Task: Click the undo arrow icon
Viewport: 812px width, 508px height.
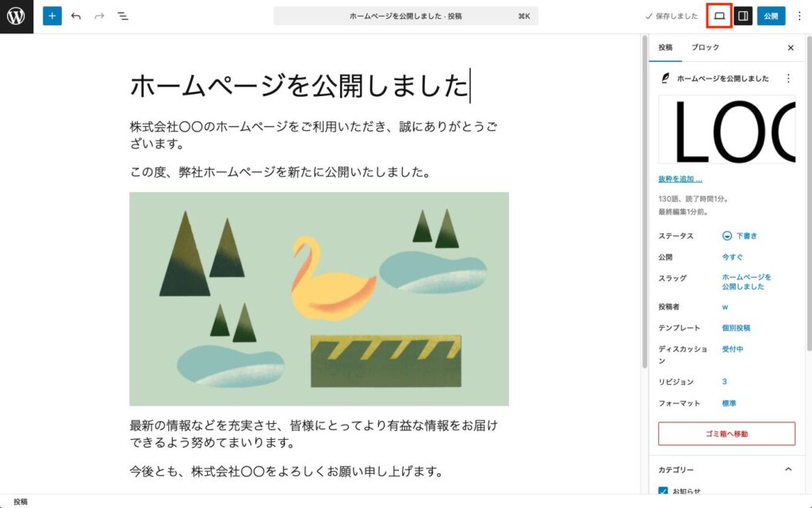Action: [75, 16]
